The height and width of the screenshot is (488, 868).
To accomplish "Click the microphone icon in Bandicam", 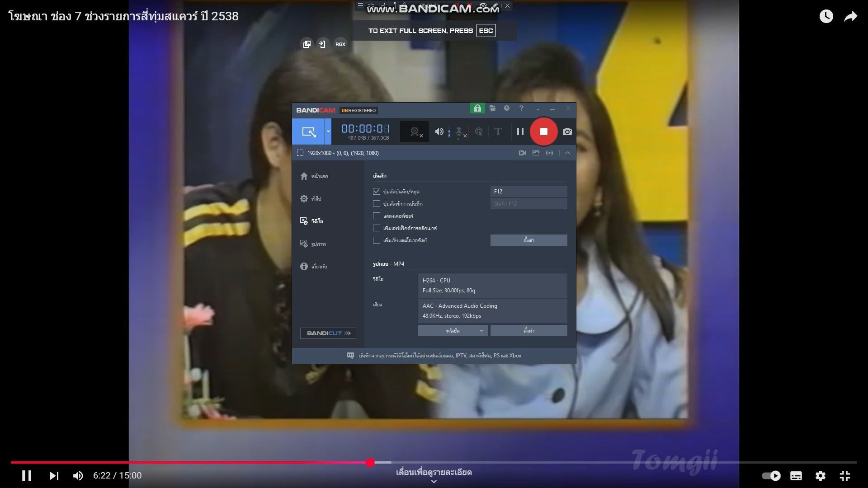I will coord(459,131).
